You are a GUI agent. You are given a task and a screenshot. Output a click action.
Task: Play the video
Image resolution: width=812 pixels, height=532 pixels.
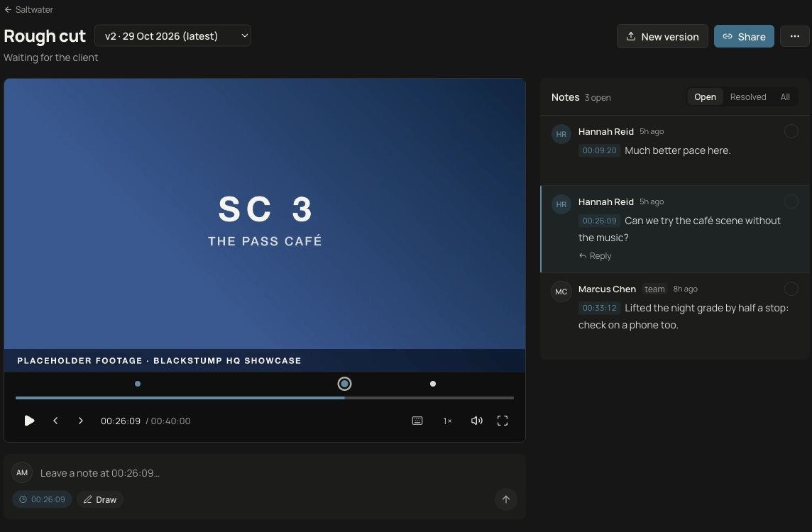30,421
